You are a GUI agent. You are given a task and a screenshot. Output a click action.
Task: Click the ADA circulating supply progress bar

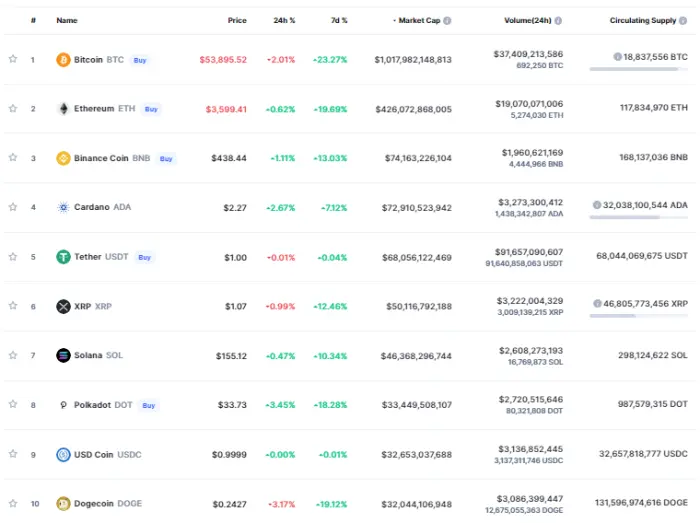click(639, 217)
